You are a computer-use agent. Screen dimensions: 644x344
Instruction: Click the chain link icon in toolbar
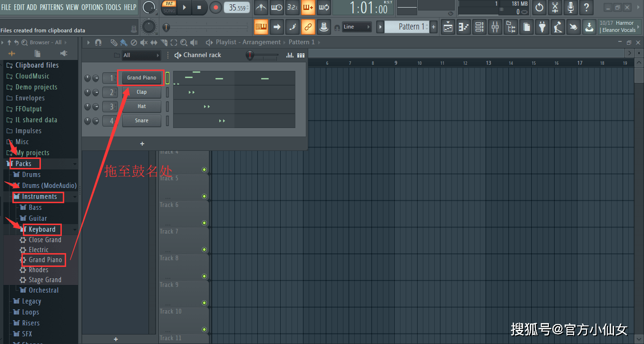click(308, 27)
